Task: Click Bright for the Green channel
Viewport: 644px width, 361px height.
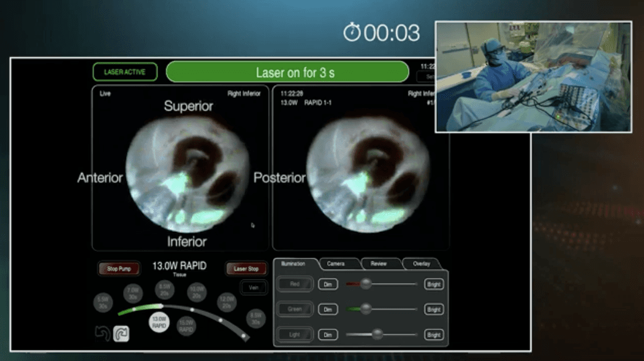Action: [x=434, y=309]
